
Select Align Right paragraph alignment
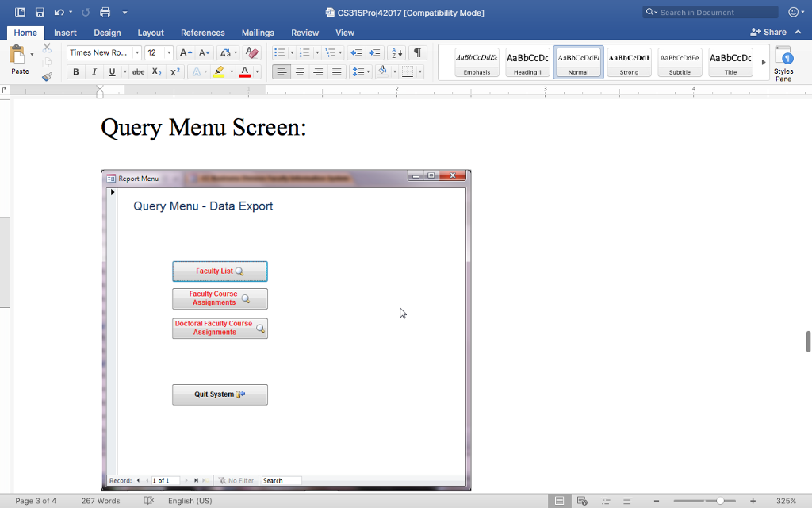click(319, 72)
